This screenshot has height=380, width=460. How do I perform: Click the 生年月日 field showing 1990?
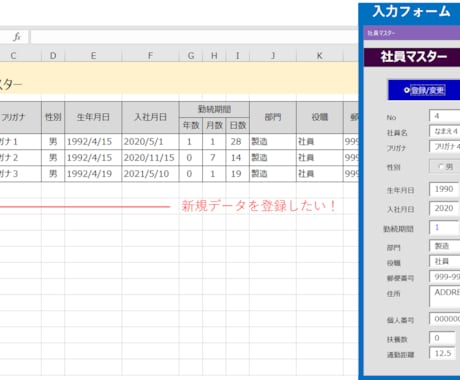[444, 189]
